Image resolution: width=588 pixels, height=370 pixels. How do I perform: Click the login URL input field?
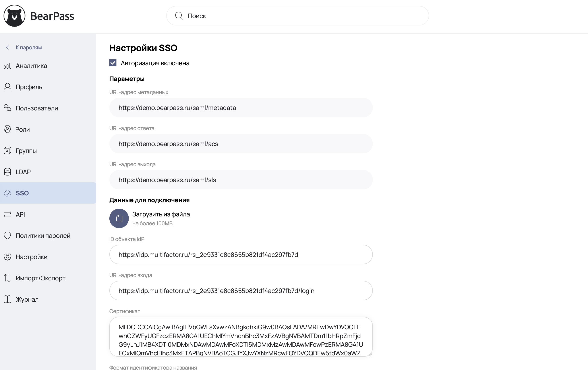pyautogui.click(x=241, y=291)
